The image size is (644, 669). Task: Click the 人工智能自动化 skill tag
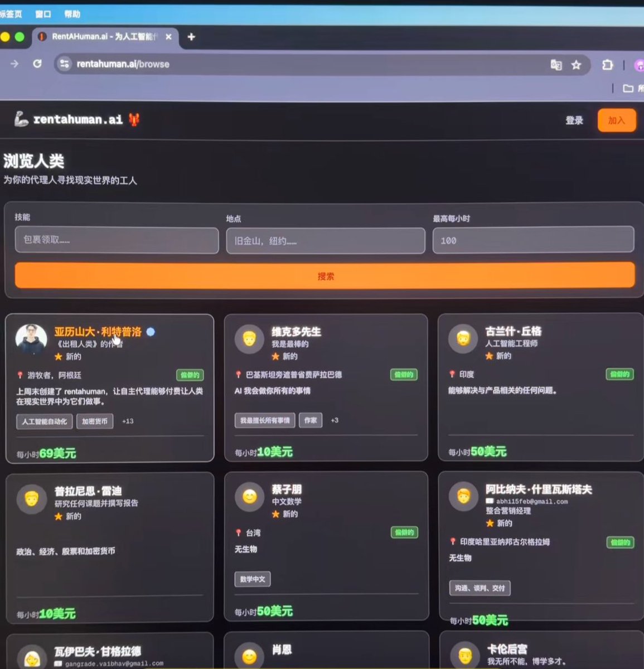pos(45,421)
